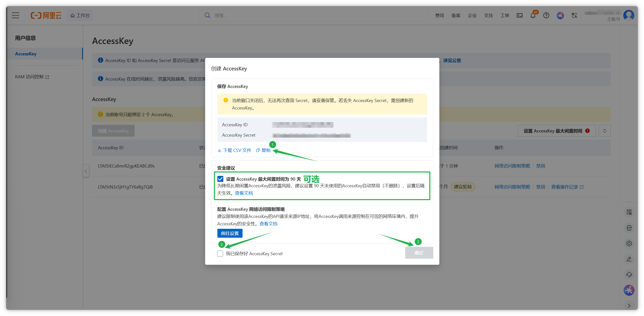The height and width of the screenshot is (316, 644).
Task: Open the customer service headset icon
Action: [x=629, y=274]
